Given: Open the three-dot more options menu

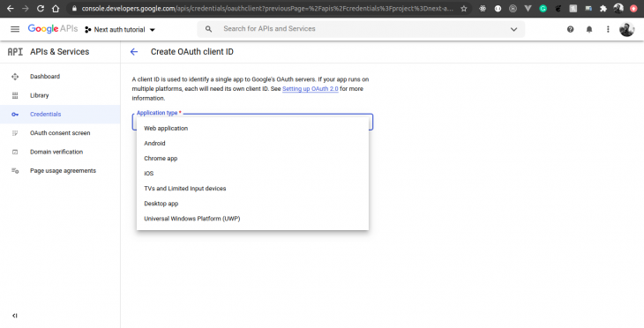Looking at the screenshot, I should (608, 29).
